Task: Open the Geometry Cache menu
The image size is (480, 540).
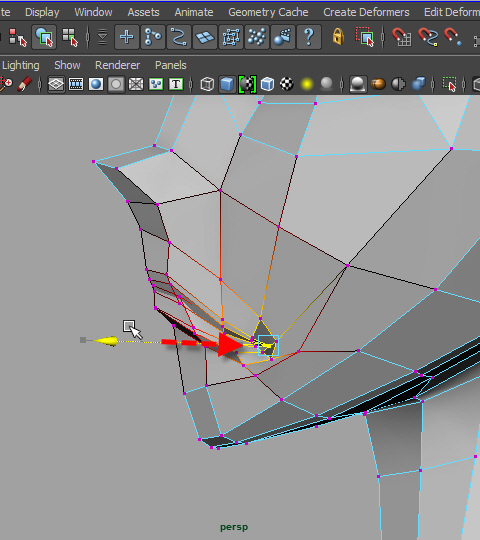Action: [268, 12]
